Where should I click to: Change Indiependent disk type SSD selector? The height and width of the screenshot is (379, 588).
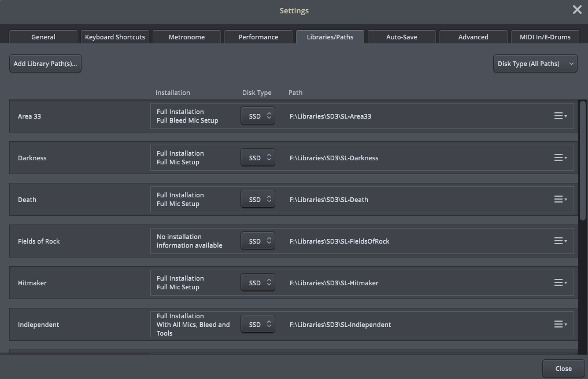258,325
